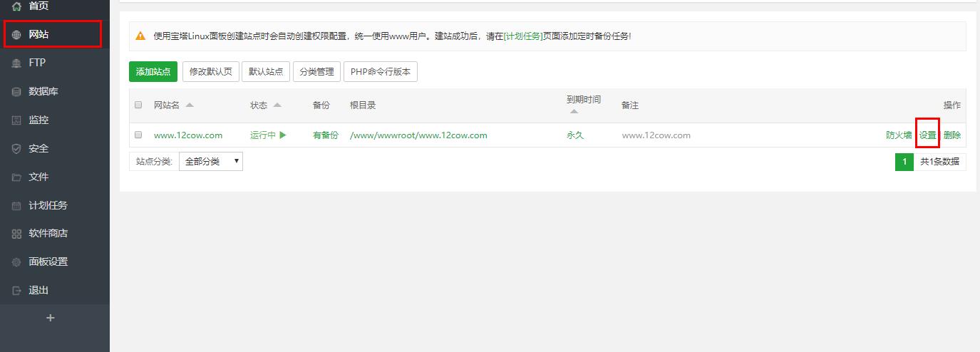This screenshot has width=980, height=352.
Task: Click the 操作 column header
Action: point(952,105)
